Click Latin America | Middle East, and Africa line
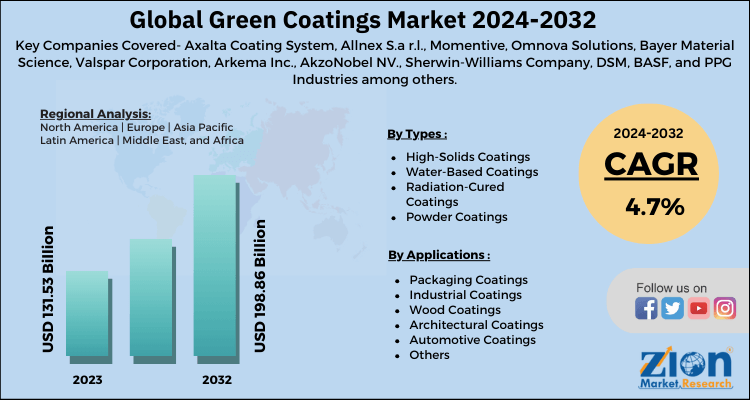Viewport: 750px width, 400px height. tap(142, 141)
